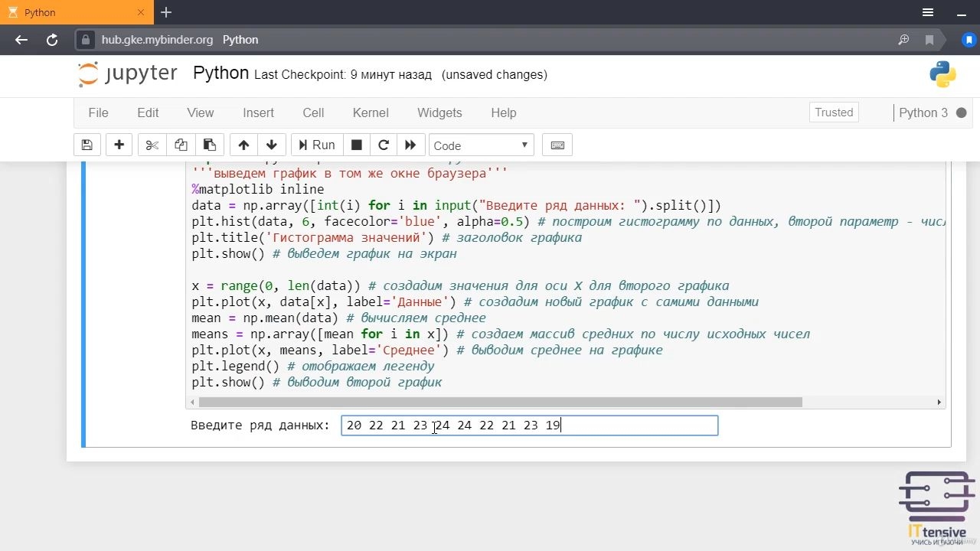Viewport: 980px width, 551px height.
Task: Move selected cell down arrow
Action: pyautogui.click(x=272, y=145)
